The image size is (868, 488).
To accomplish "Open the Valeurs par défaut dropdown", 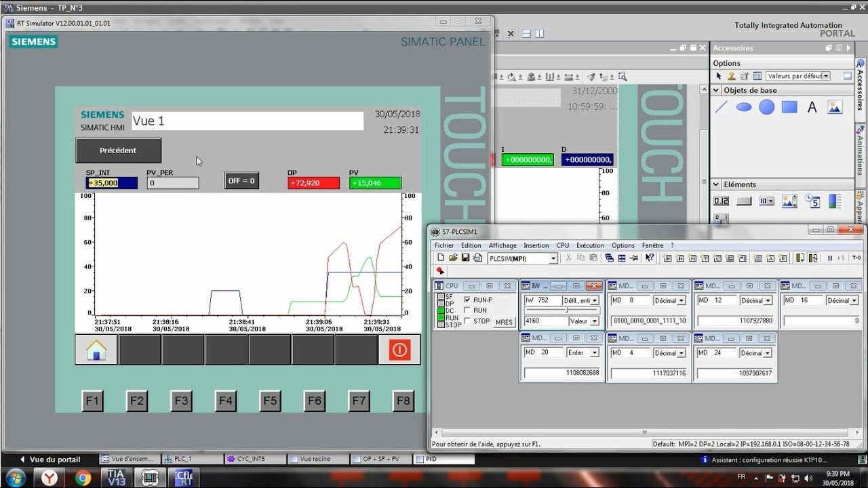I will click(826, 76).
